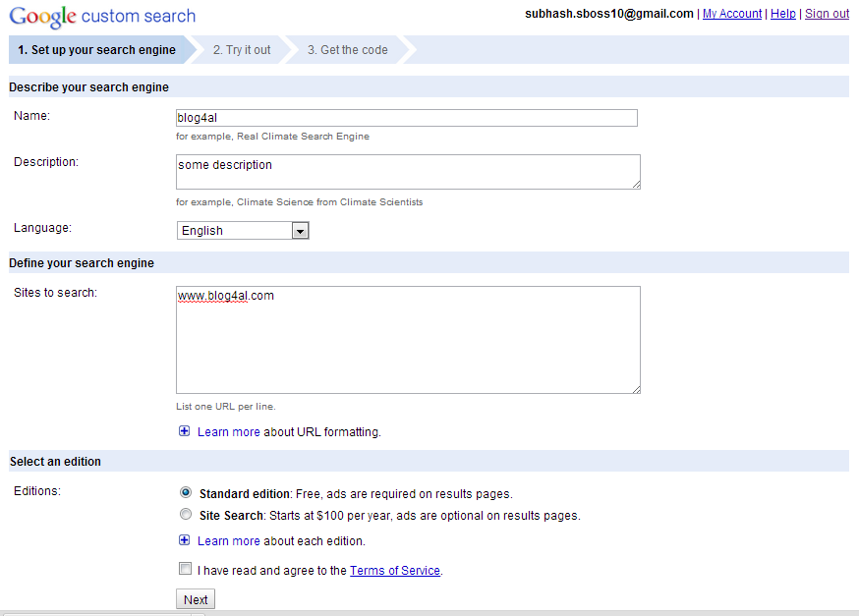The image size is (859, 616).
Task: Switch to step 1 Set up your search engine
Action: point(97,50)
